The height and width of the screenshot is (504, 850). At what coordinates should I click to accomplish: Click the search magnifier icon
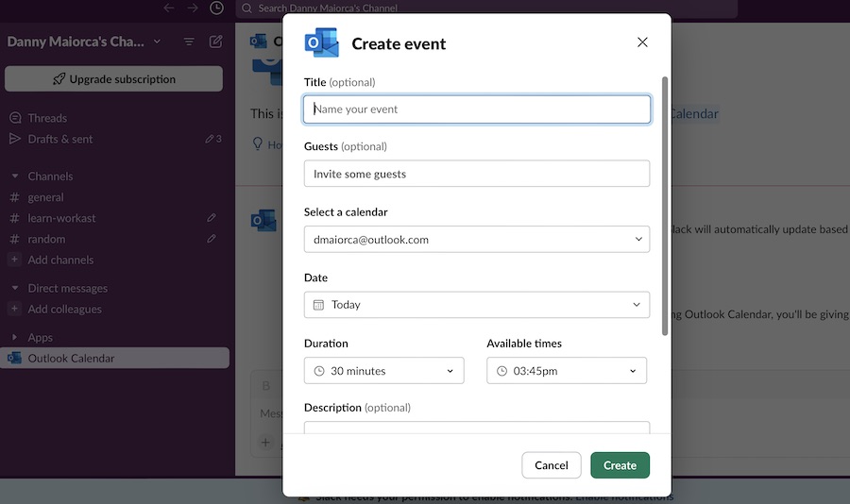(246, 8)
